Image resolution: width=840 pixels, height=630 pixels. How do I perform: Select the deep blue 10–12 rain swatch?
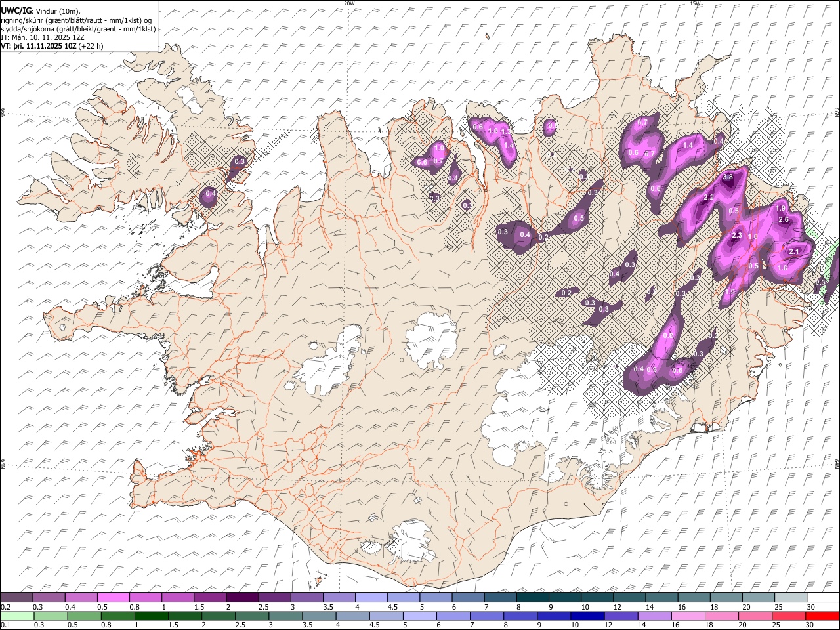588,616
